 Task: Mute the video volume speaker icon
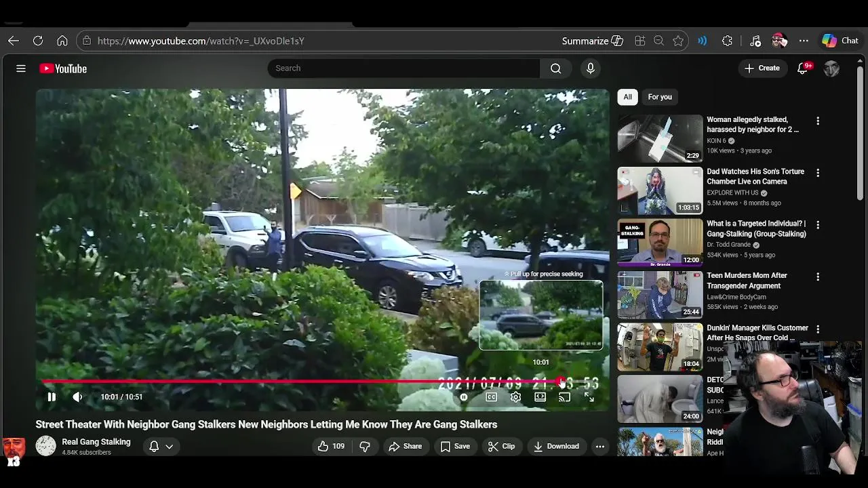[x=77, y=397]
